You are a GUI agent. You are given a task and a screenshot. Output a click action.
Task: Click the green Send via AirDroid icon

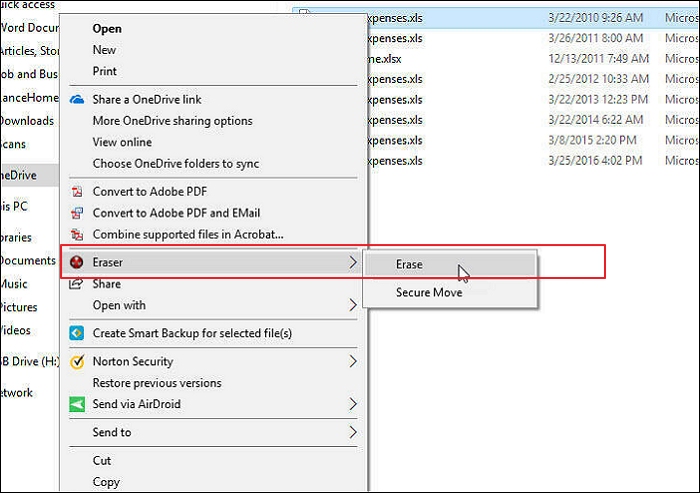[x=76, y=404]
